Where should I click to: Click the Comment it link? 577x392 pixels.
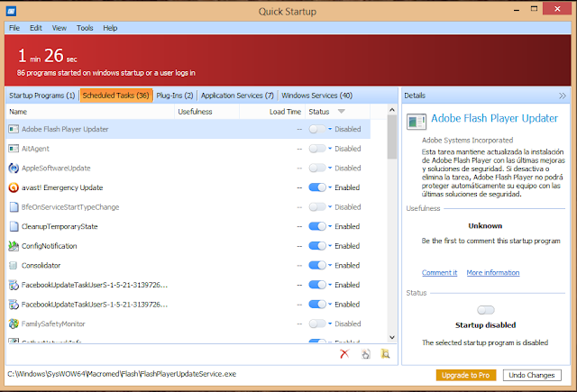click(439, 272)
